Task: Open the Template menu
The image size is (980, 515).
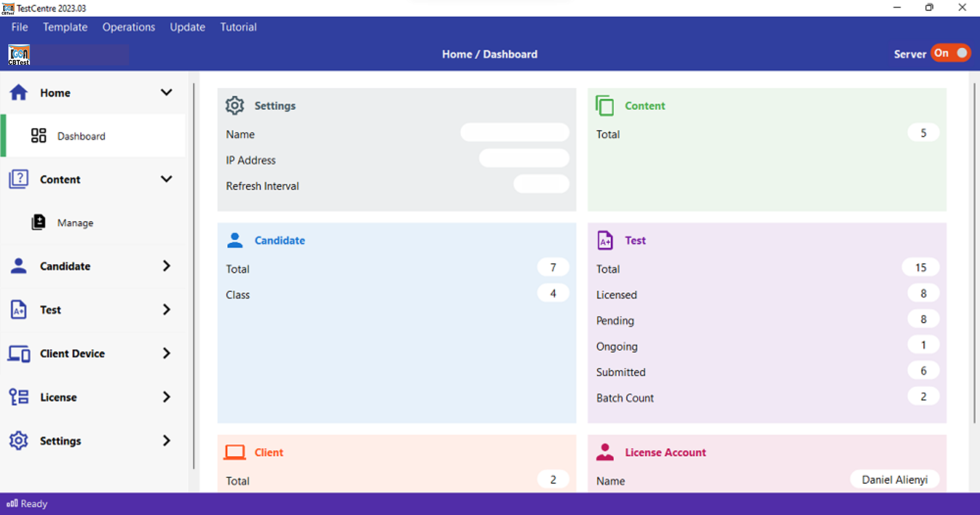Action: (x=65, y=27)
